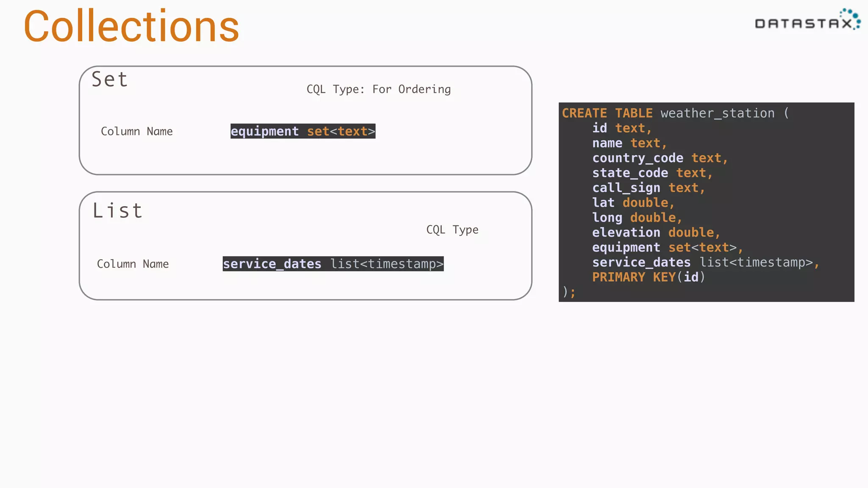Click the 'id text,' code line
Image resolution: width=868 pixels, height=488 pixels.
[x=621, y=128]
